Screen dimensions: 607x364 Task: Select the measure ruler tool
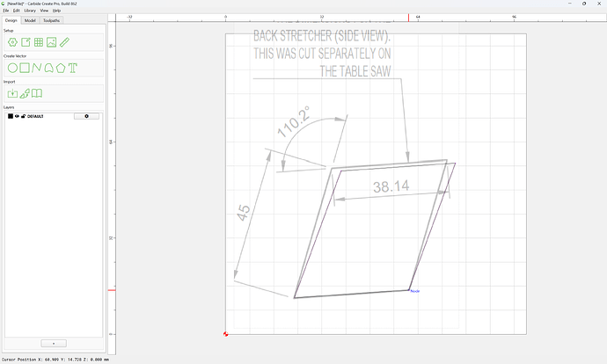pyautogui.click(x=64, y=42)
